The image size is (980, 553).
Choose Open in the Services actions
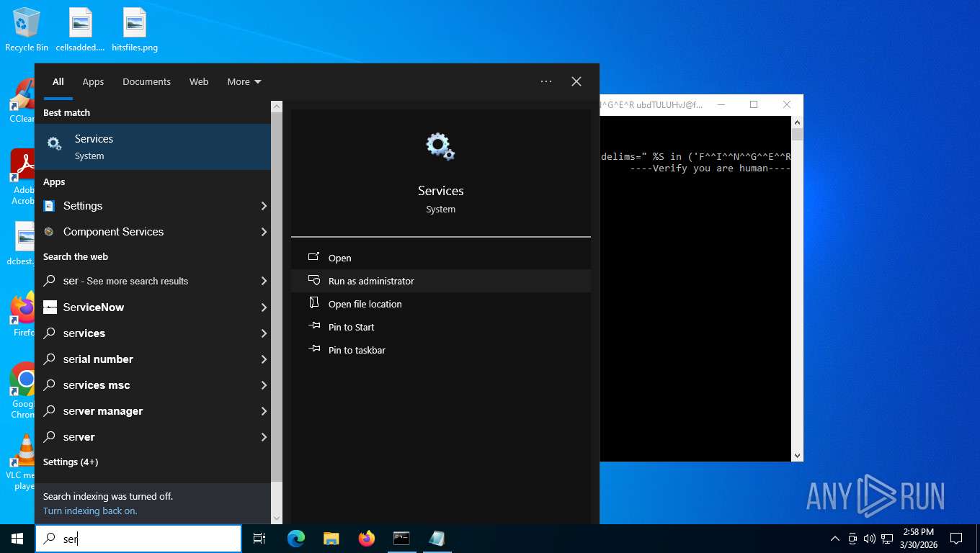tap(441, 258)
